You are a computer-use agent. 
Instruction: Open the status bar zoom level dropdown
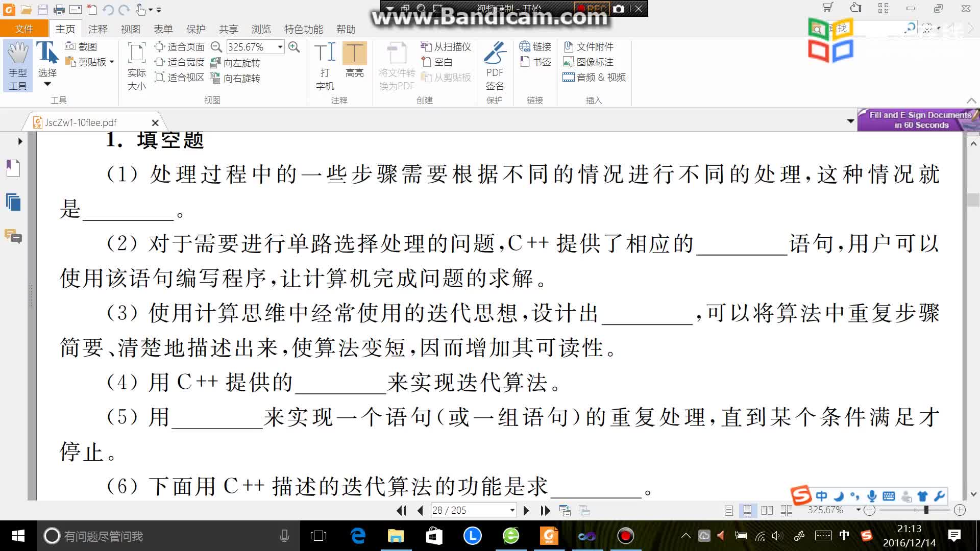coord(859,510)
